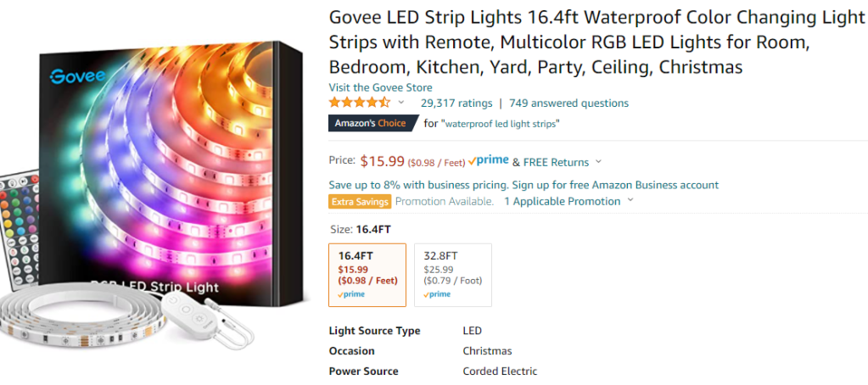Select the 32.8FT size option
The image size is (868, 385).
click(452, 274)
